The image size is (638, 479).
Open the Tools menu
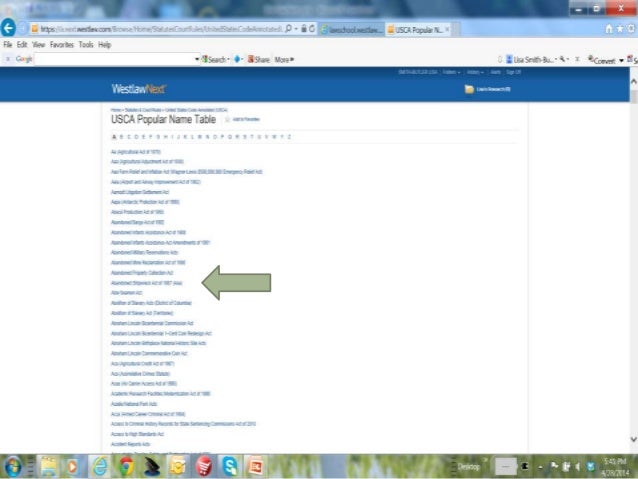point(86,45)
